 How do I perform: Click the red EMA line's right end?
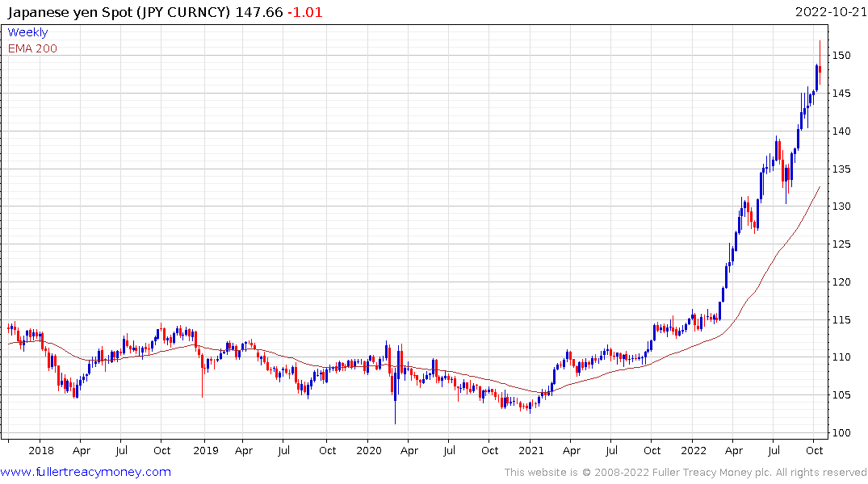pos(820,188)
